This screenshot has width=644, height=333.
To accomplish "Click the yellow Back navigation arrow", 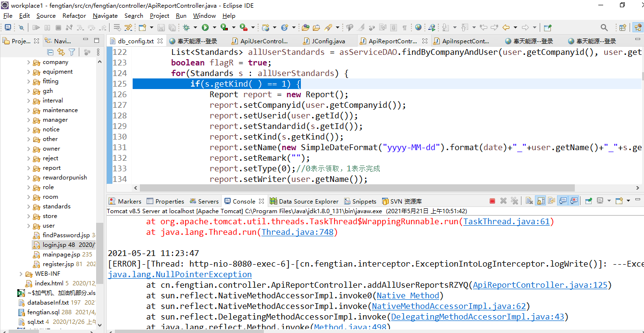I will [506, 28].
